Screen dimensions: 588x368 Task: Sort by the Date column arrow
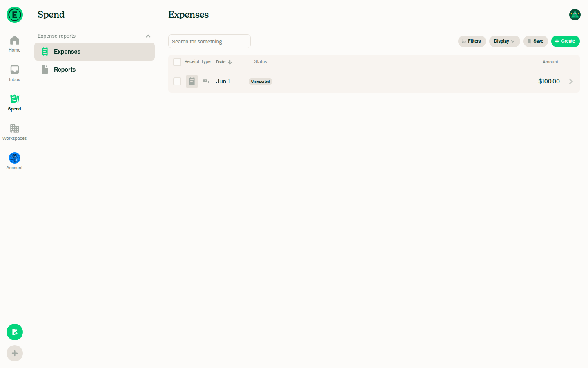[x=230, y=62]
